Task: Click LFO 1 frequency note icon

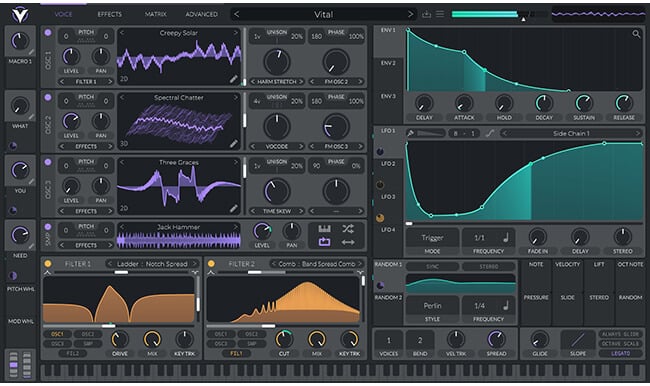Action: coord(506,238)
